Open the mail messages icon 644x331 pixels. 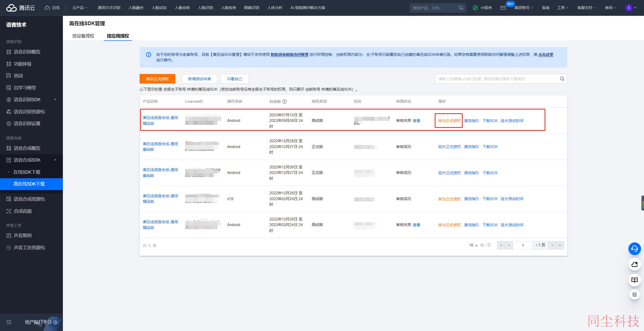(x=503, y=8)
